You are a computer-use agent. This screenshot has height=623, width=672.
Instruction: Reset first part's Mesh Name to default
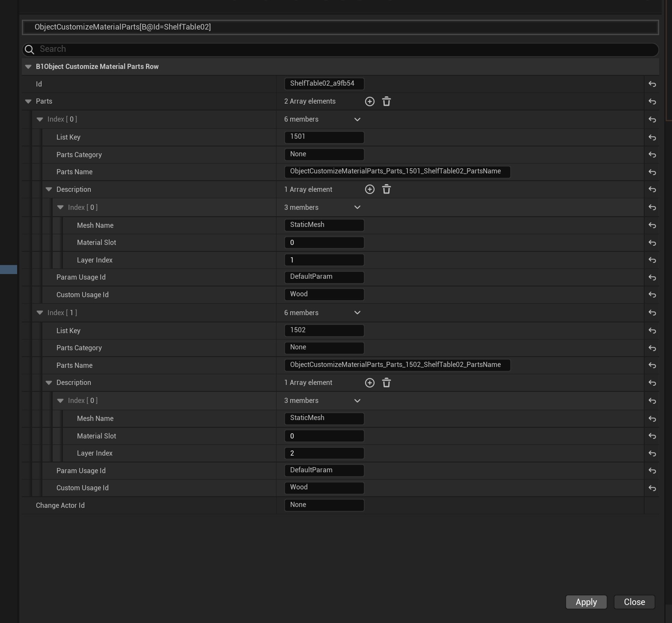652,225
